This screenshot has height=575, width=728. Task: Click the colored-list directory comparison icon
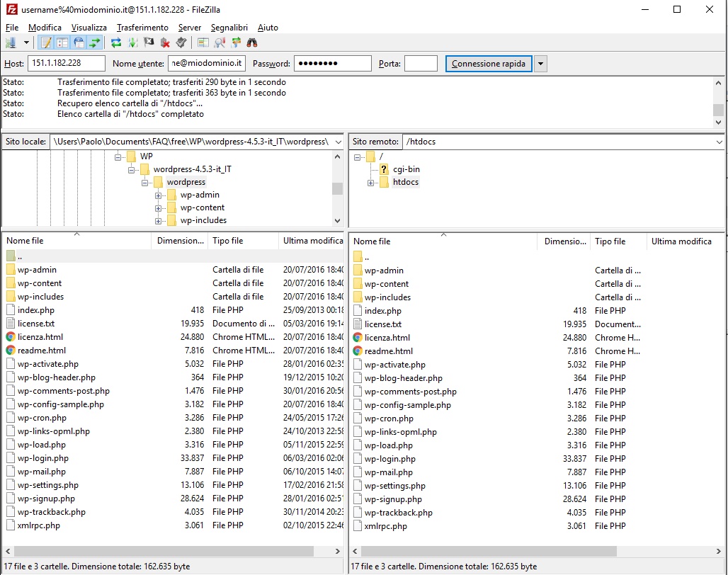coord(203,43)
